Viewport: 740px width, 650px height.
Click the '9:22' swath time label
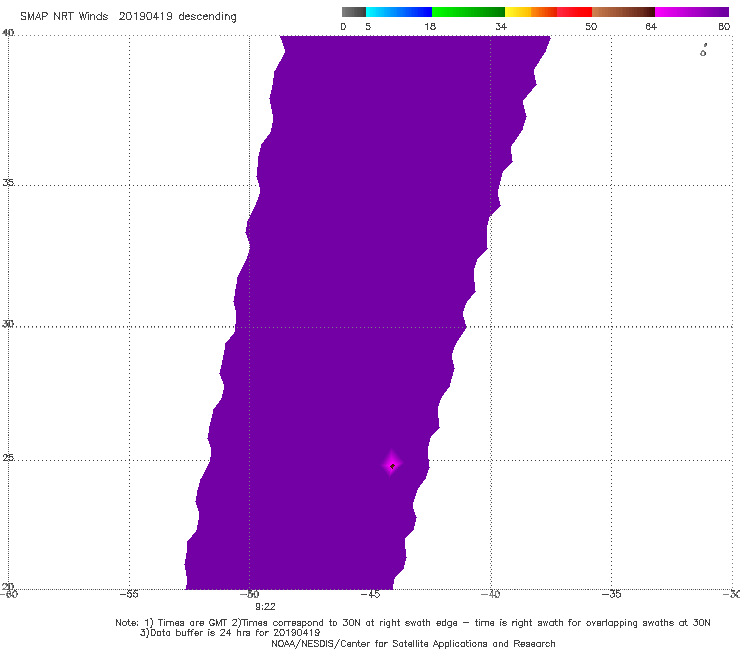[265, 607]
